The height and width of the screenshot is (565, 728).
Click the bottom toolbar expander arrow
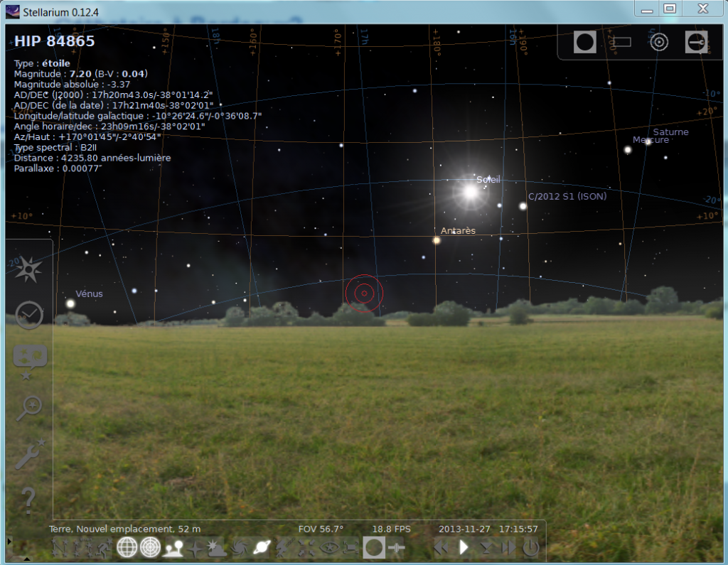[x=26, y=559]
